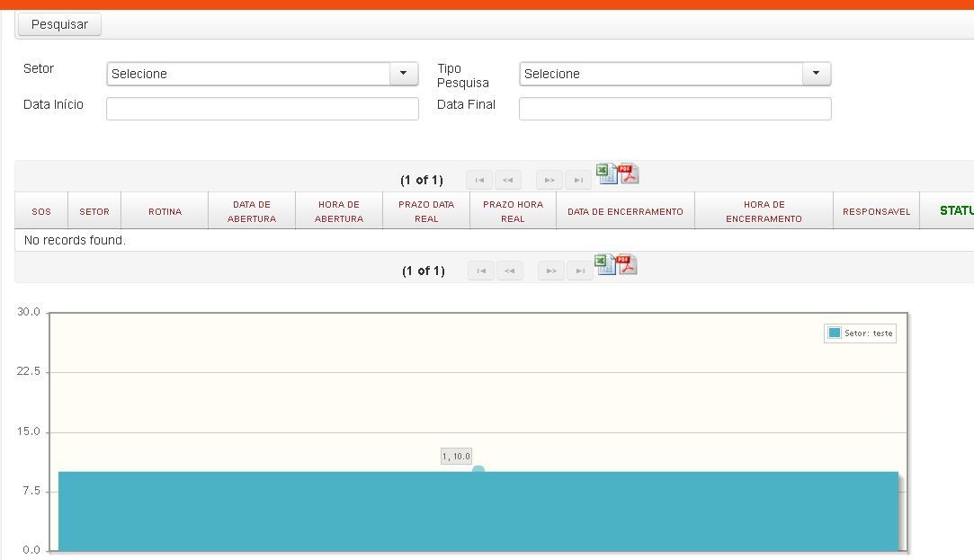Go to last page in bottom paginator
The image size is (974, 560).
pos(580,271)
